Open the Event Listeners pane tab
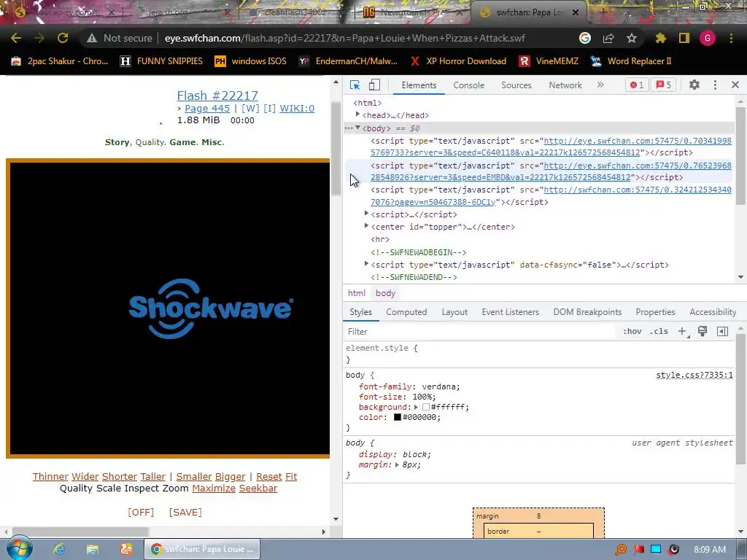The image size is (747, 560). click(510, 312)
